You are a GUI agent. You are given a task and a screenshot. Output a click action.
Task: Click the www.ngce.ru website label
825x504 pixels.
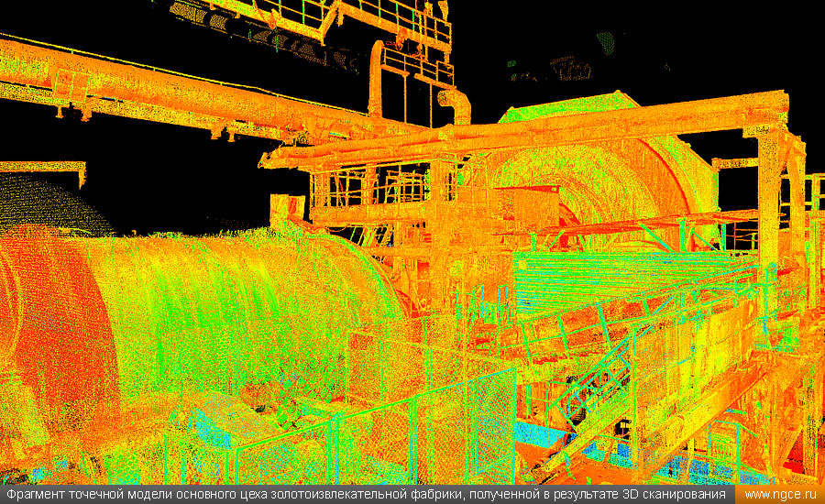point(780,495)
